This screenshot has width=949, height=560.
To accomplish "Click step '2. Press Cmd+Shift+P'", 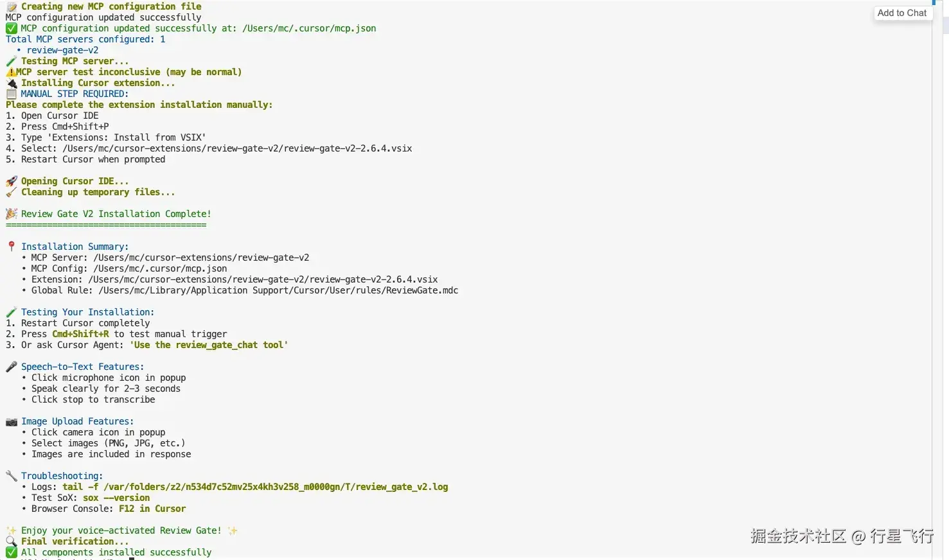I will [57, 127].
